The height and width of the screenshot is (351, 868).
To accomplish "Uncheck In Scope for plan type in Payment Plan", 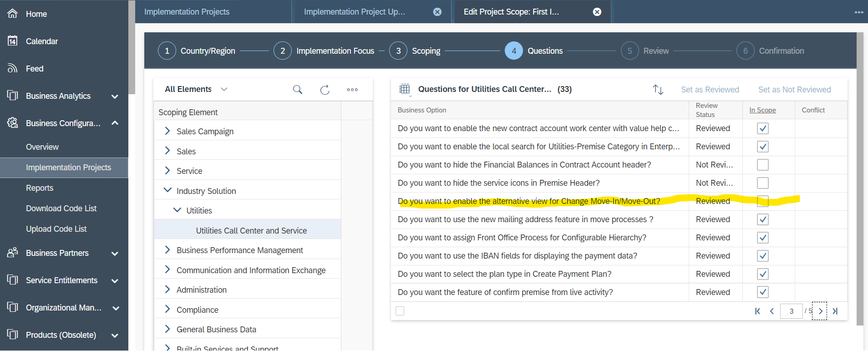I will click(x=763, y=274).
